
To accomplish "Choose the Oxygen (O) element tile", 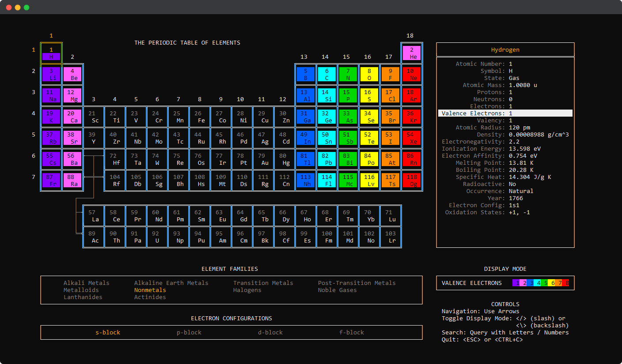I will [x=369, y=75].
